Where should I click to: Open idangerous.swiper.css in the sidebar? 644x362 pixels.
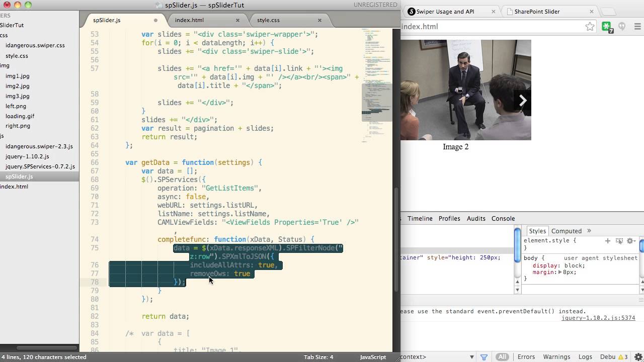tap(35, 45)
